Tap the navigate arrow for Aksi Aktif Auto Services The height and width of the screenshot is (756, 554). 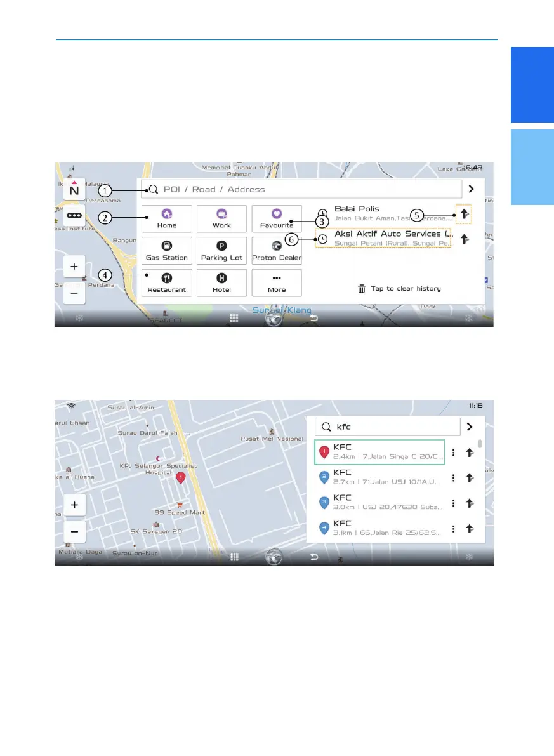tap(465, 239)
